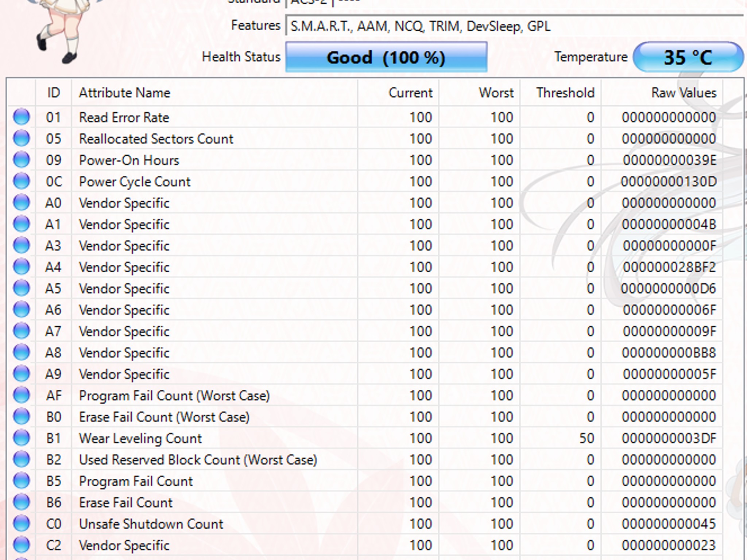
Task: Click status orb for Read Error Rate
Action: click(22, 117)
